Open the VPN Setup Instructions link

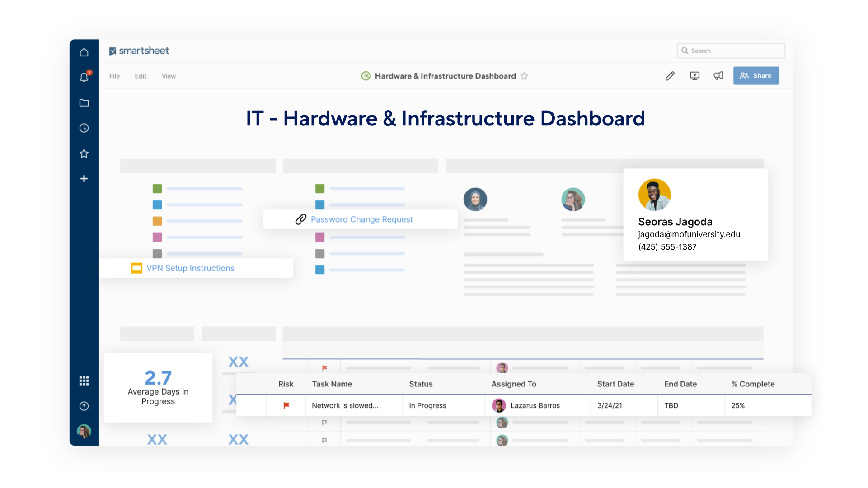(190, 268)
